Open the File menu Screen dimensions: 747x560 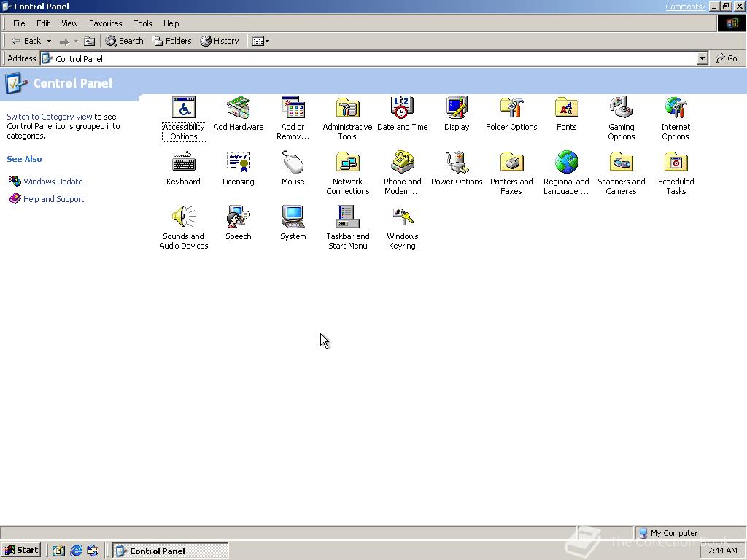click(19, 23)
